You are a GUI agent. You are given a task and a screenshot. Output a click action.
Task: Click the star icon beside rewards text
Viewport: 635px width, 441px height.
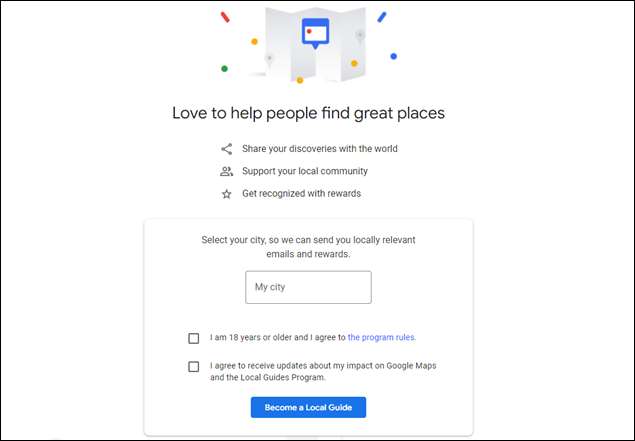[x=227, y=194]
